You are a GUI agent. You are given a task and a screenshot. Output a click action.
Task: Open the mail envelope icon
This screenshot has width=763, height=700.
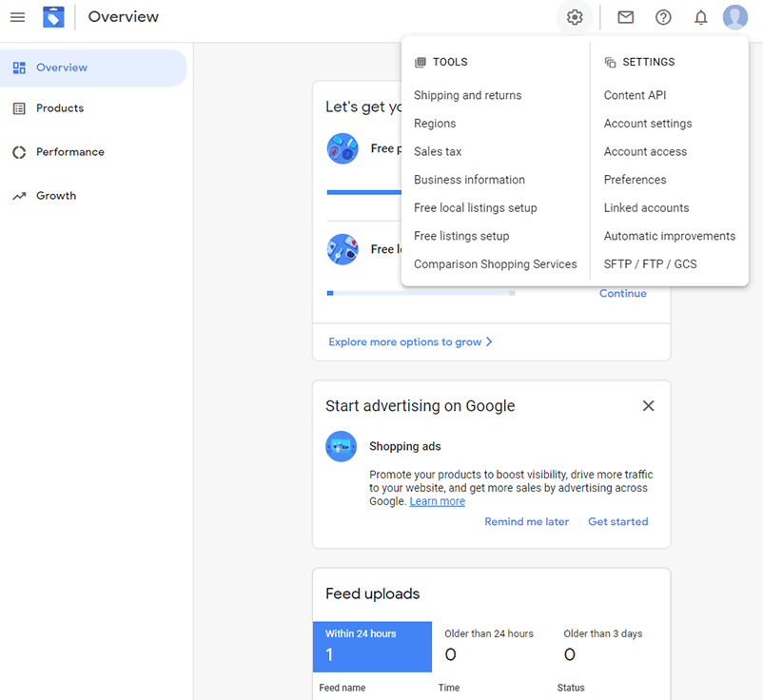point(625,17)
